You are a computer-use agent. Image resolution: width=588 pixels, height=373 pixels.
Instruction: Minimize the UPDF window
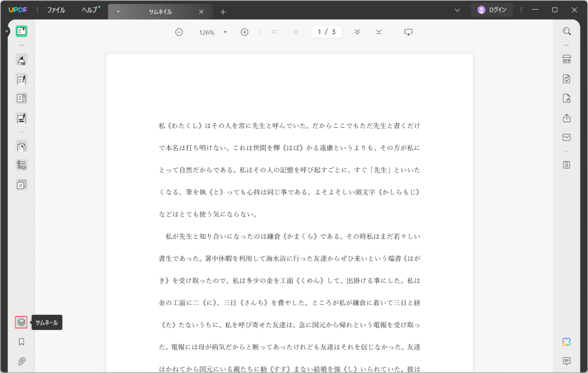click(535, 10)
